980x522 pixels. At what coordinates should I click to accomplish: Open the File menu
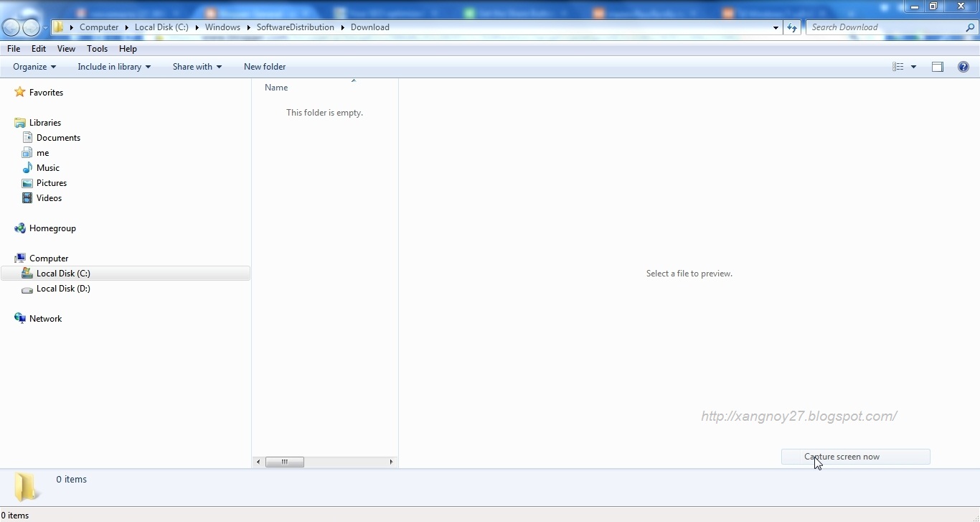tap(14, 49)
